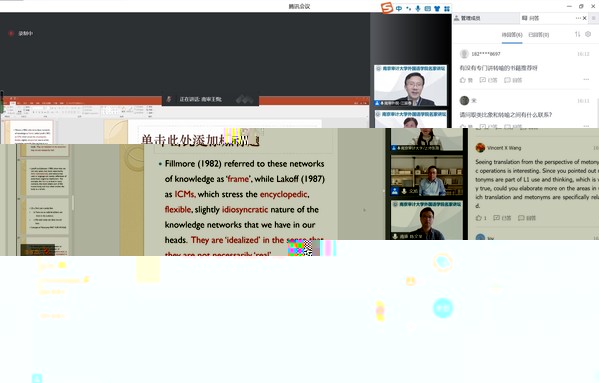Start Sogou voice input microphone
This screenshot has height=383, width=599.
pos(418,8)
